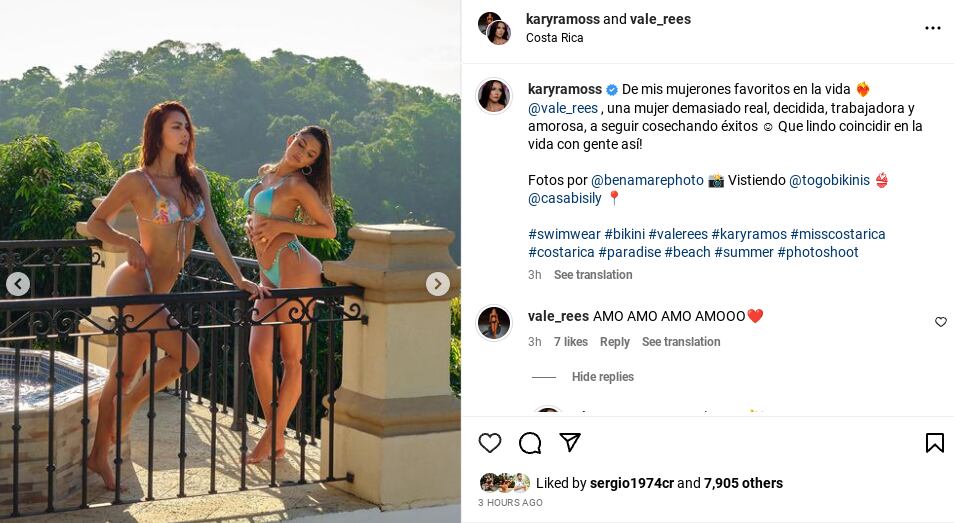The width and height of the screenshot is (954, 523).
Task: Like the vale_rees comment heart
Action: coord(941,322)
